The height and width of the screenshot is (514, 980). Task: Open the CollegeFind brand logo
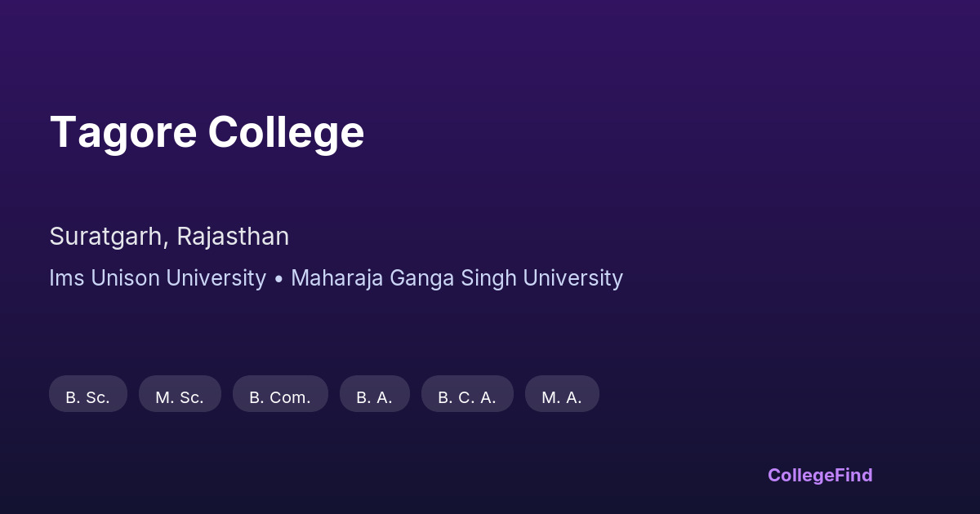pyautogui.click(x=820, y=475)
